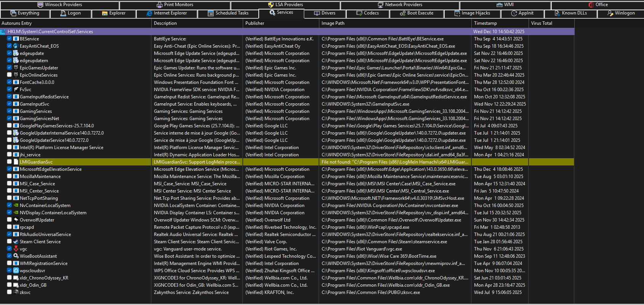Click the WiseBootAssistant gear icon

tap(16, 256)
